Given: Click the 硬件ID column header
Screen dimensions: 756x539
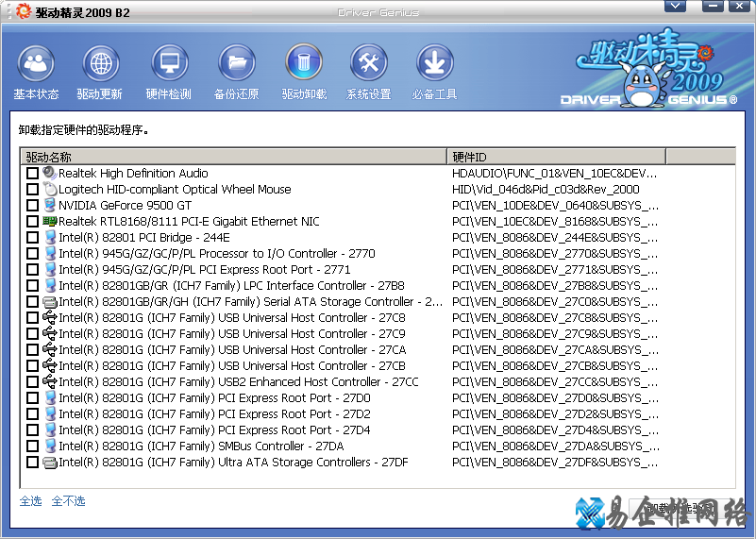Looking at the screenshot, I should pyautogui.click(x=555, y=157).
